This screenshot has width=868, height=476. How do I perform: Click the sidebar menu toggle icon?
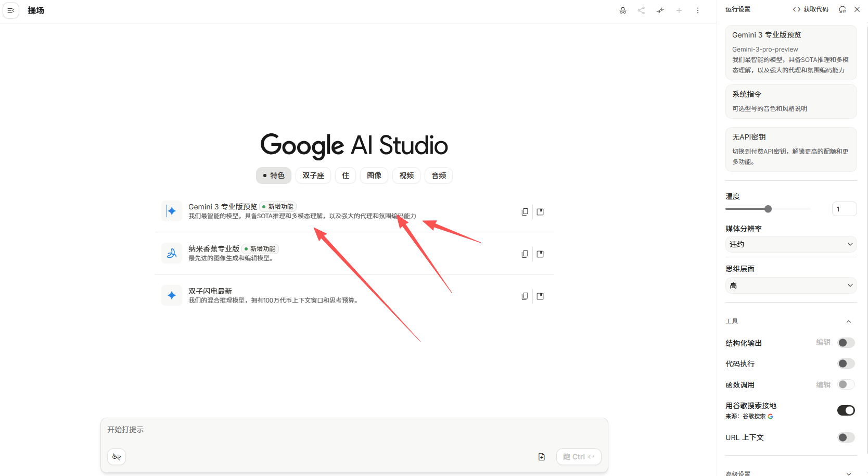11,10
